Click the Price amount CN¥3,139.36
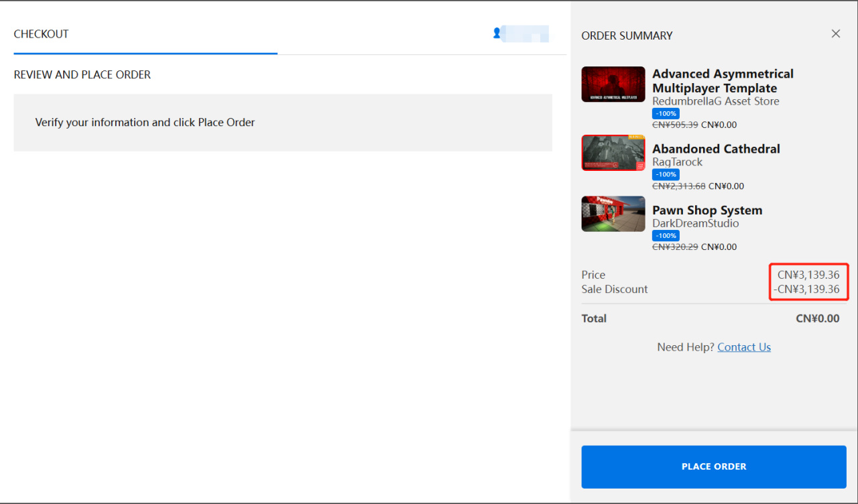 (x=808, y=275)
